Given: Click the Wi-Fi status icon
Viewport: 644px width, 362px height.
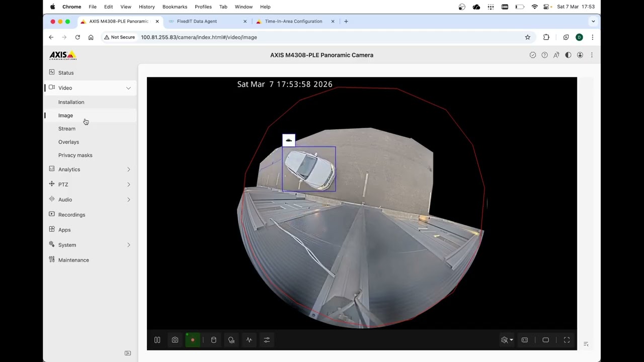Looking at the screenshot, I should click(x=534, y=7).
